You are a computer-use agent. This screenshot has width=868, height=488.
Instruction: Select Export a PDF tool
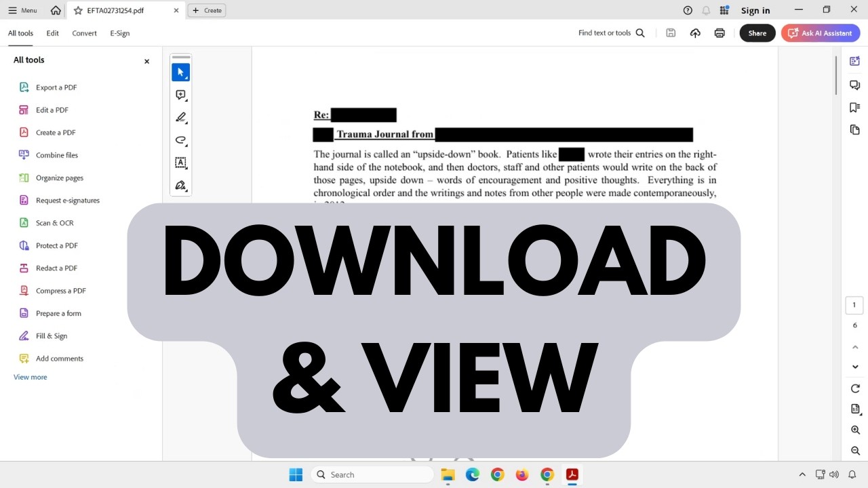[47, 87]
